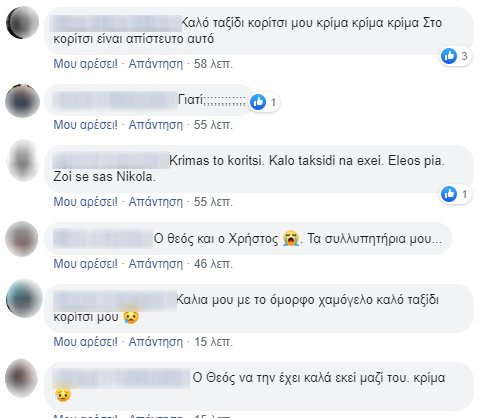Click like reaction icon showing 3 likes
491x418 pixels.
(449, 56)
